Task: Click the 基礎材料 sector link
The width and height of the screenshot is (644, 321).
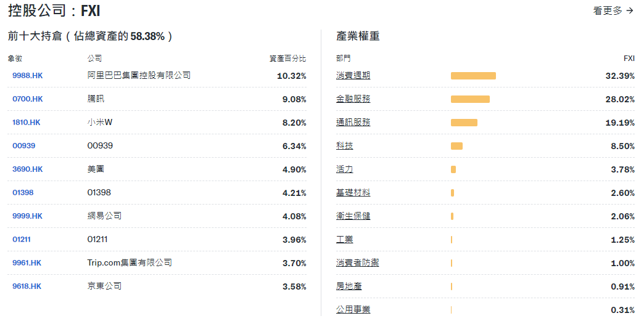Action: (353, 193)
